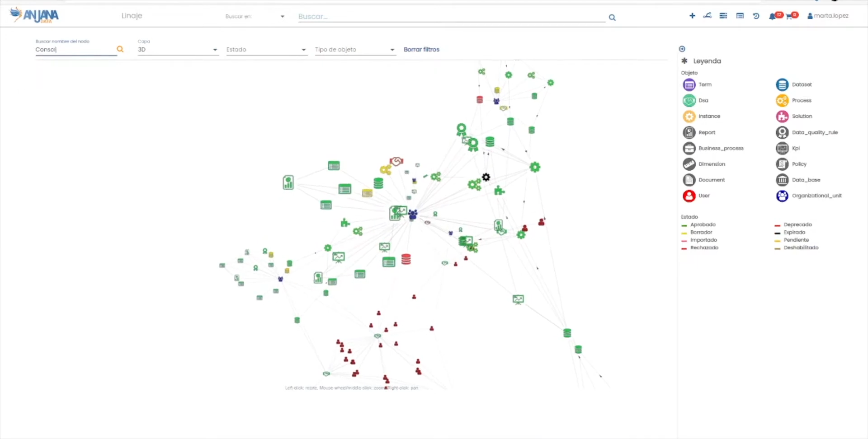Open the shopping cart icon
Viewport: 868px width, 439px height.
pyautogui.click(x=789, y=16)
